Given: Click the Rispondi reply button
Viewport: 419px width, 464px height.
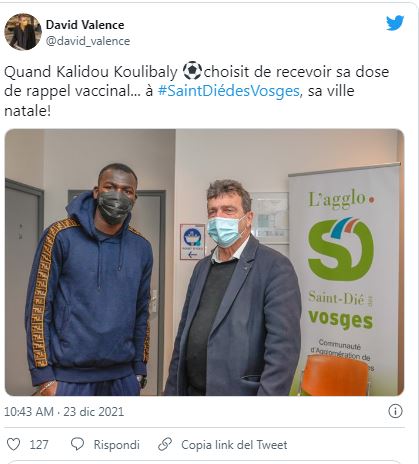Looking at the screenshot, I should click(116, 445).
